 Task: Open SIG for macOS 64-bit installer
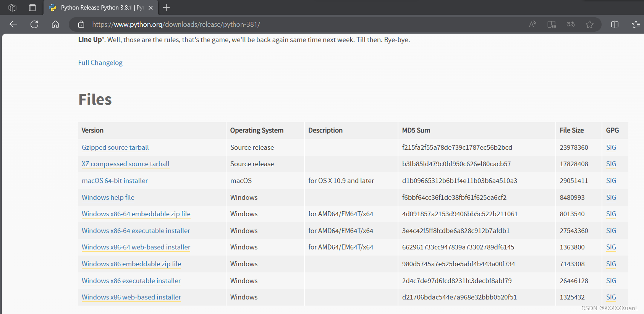click(x=611, y=181)
